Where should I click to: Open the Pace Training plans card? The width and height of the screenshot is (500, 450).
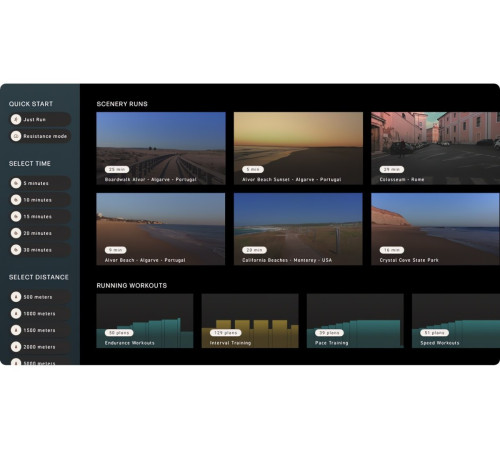pyautogui.click(x=355, y=321)
